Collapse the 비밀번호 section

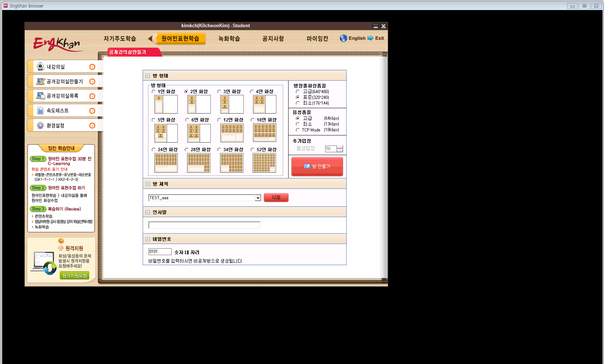pos(147,239)
